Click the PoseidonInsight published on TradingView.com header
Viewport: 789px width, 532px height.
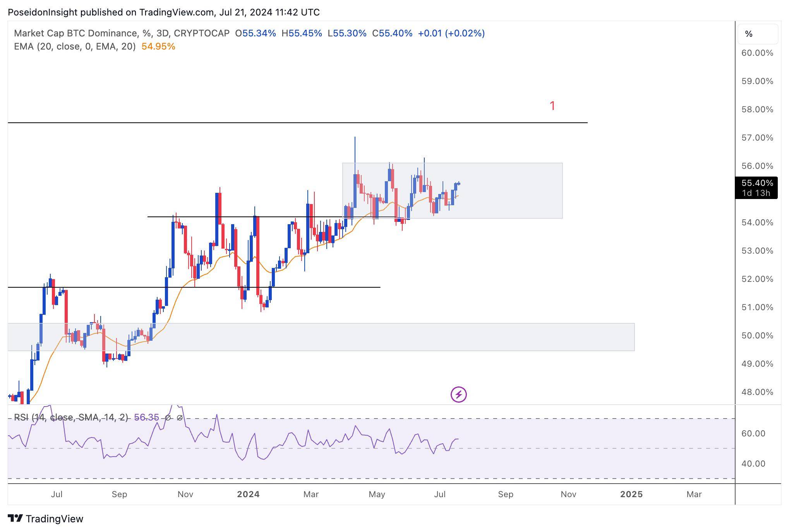click(x=164, y=12)
